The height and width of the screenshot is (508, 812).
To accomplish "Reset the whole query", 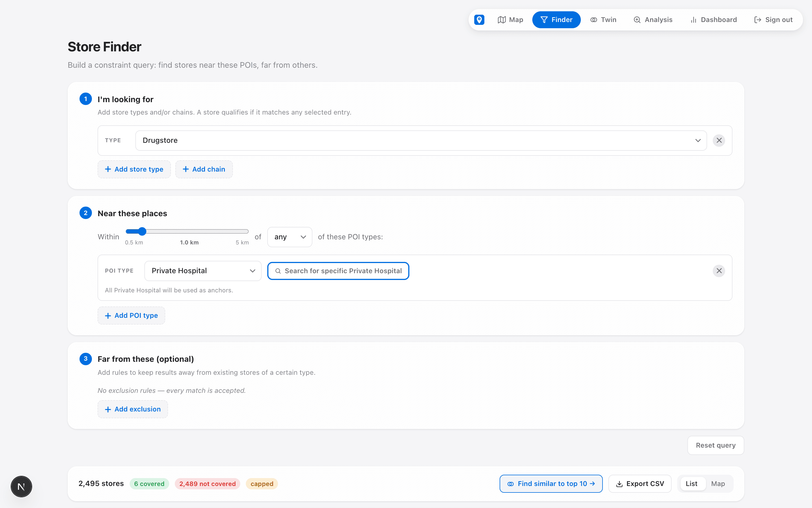I will coord(716,446).
